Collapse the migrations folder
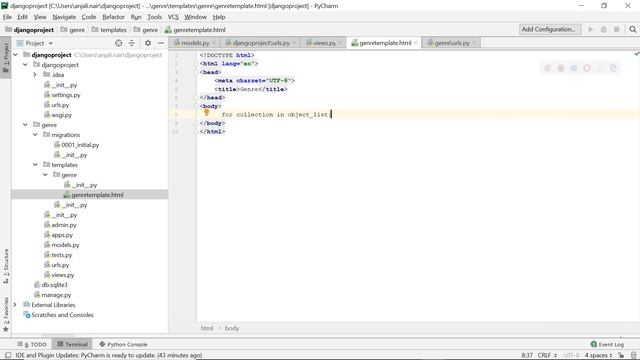640x360 pixels. [35, 135]
